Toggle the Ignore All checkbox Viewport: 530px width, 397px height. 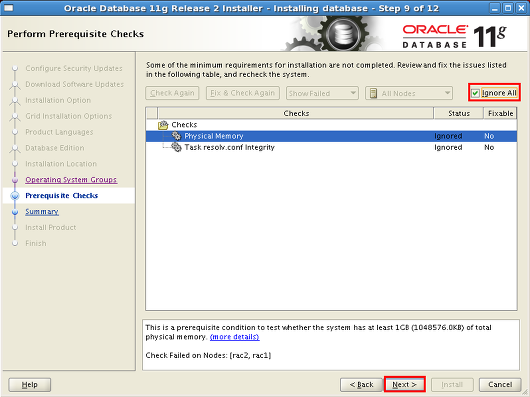pos(475,93)
